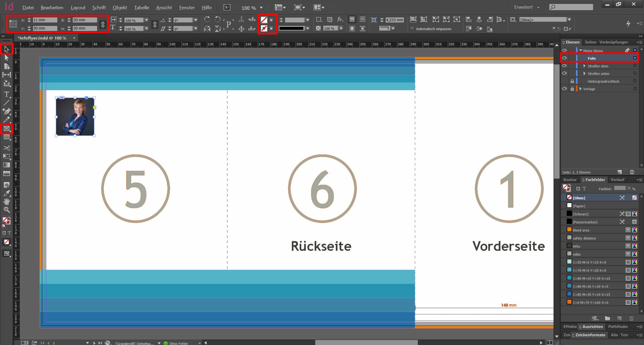Image resolution: width=644 pixels, height=345 pixels.
Task: Pick the Scissors tool
Action: 7,148
